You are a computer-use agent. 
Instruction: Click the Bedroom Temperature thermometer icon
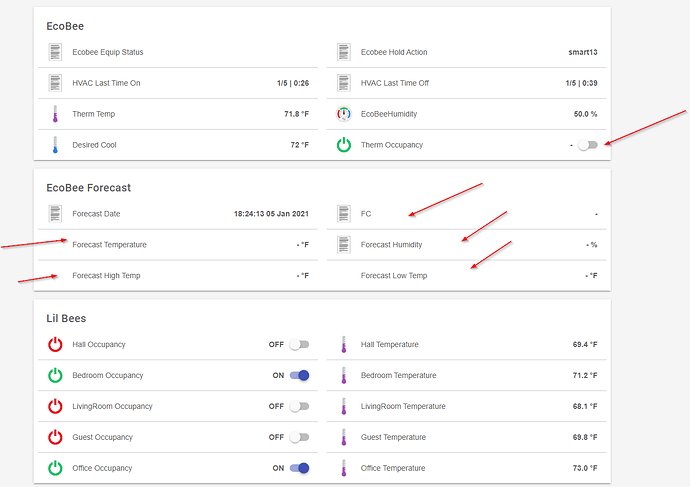tap(344, 375)
